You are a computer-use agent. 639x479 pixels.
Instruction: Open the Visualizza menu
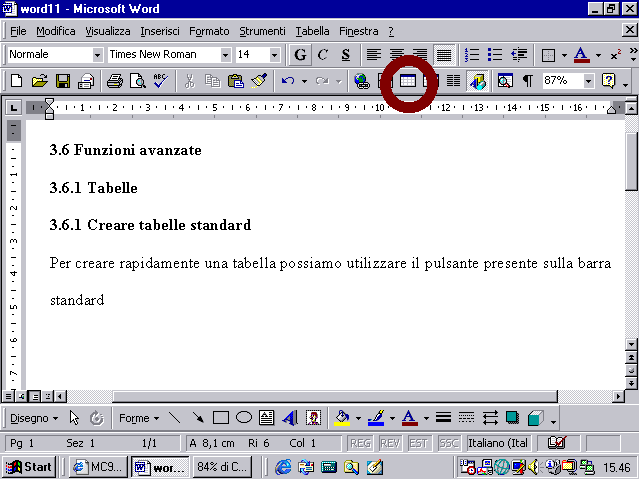click(x=108, y=31)
